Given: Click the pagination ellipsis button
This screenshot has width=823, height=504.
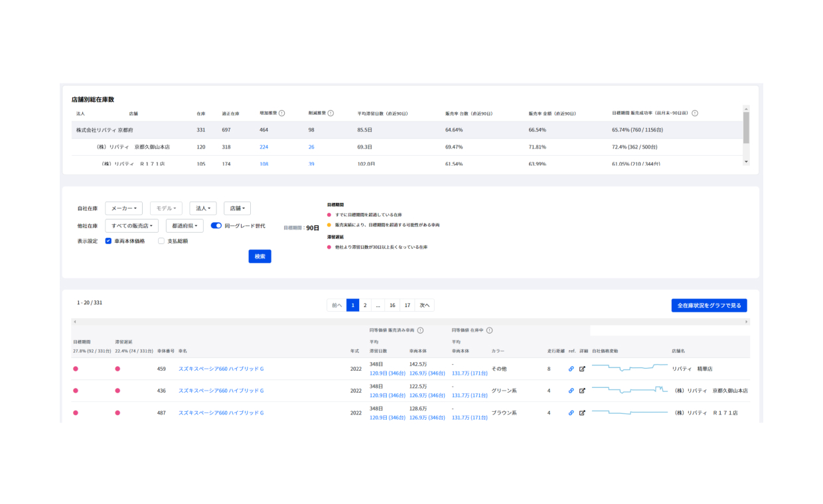Looking at the screenshot, I should tap(378, 305).
